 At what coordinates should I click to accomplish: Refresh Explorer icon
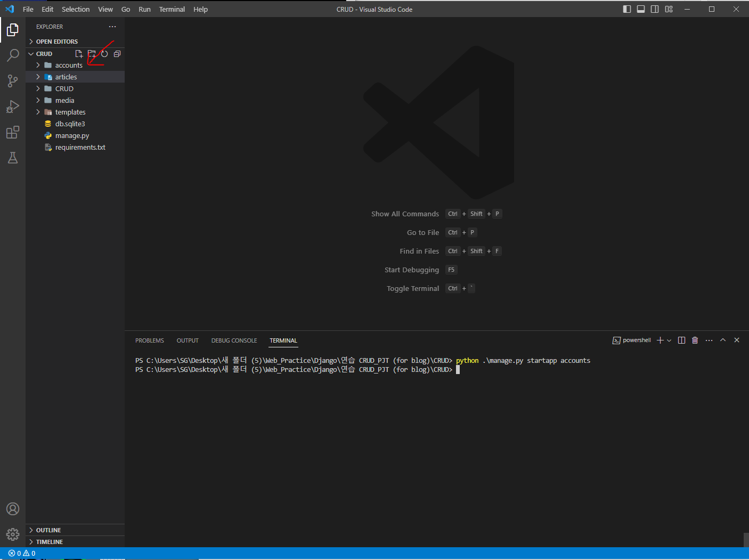(x=104, y=54)
